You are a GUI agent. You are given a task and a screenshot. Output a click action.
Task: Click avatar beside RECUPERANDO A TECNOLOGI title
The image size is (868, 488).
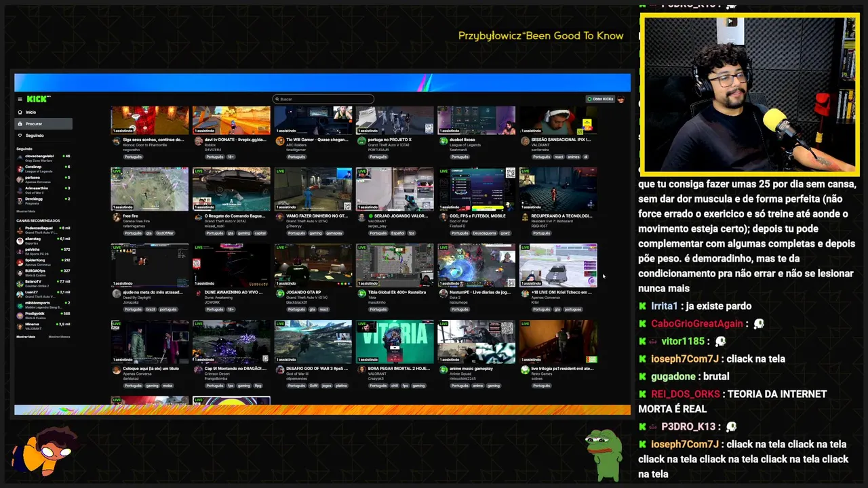[x=525, y=218]
